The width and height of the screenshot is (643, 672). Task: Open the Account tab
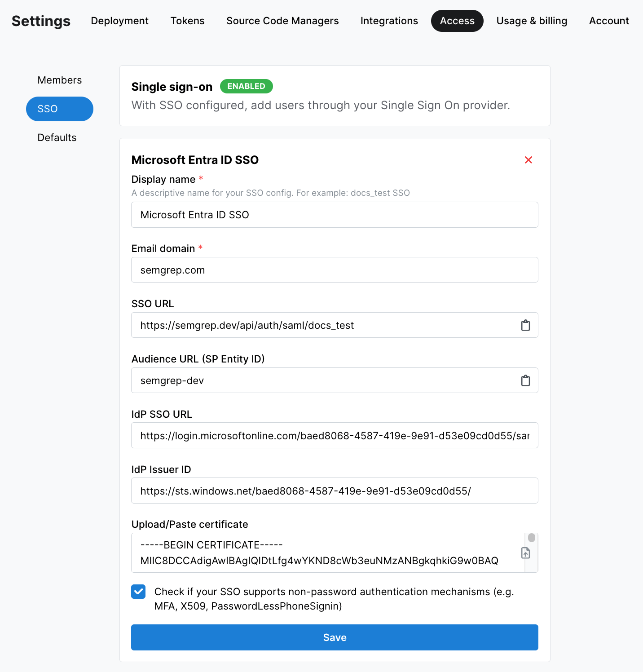608,21
